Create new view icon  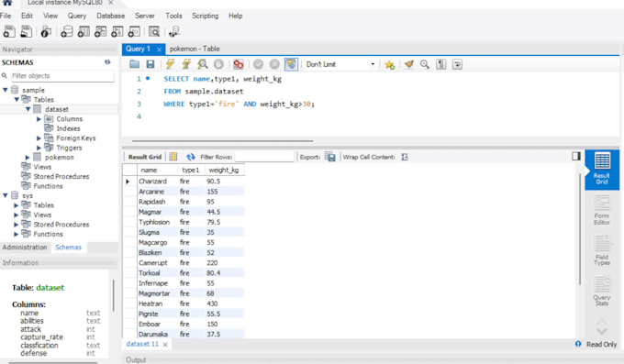coord(100,31)
